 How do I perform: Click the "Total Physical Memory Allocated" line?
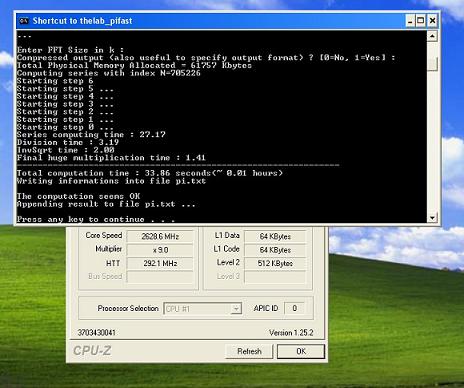coord(134,65)
